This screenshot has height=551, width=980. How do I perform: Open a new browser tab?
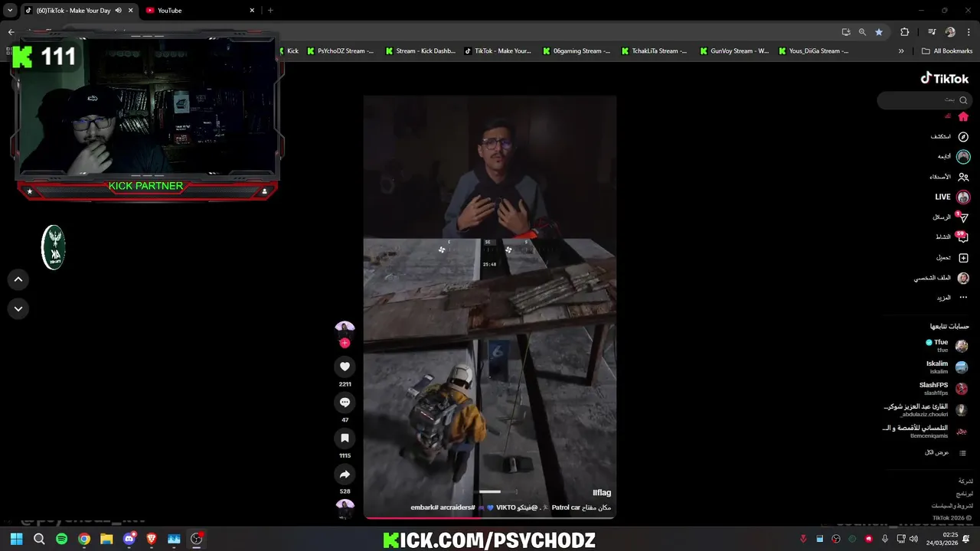coord(270,10)
